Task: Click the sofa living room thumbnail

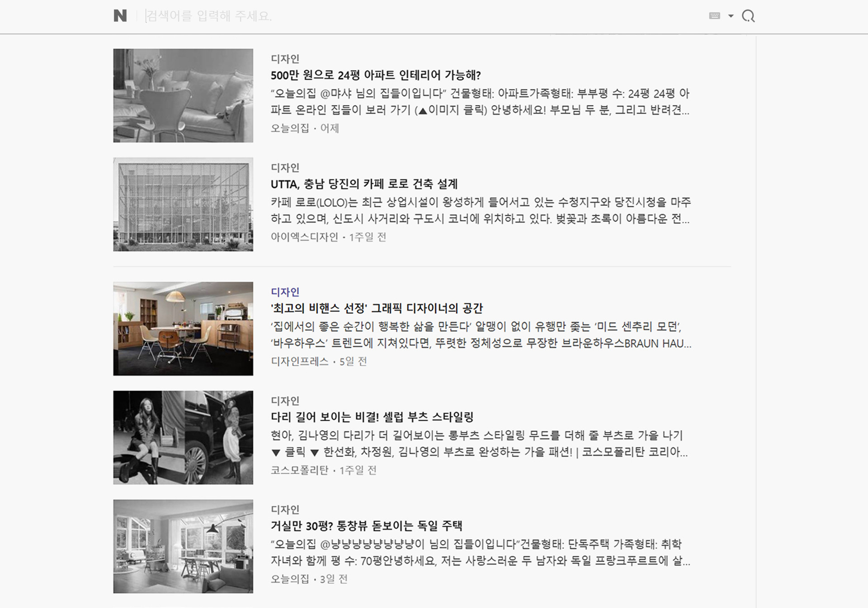Action: pyautogui.click(x=183, y=95)
